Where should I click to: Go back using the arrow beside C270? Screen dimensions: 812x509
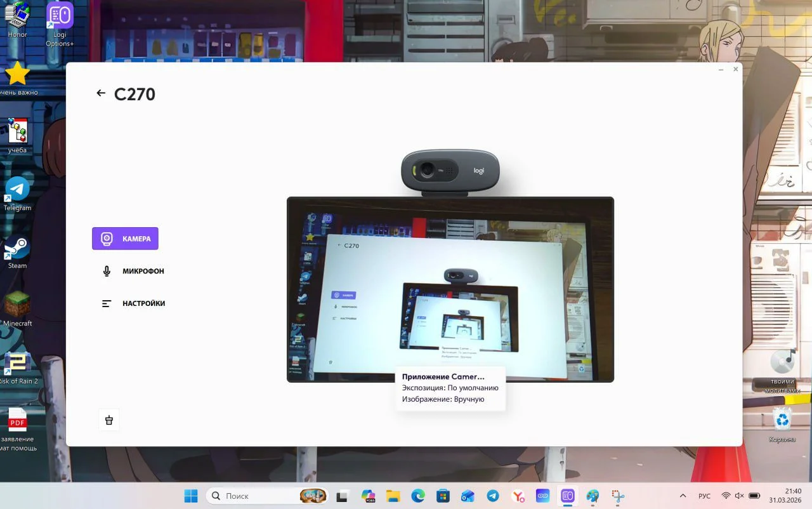pyautogui.click(x=100, y=93)
